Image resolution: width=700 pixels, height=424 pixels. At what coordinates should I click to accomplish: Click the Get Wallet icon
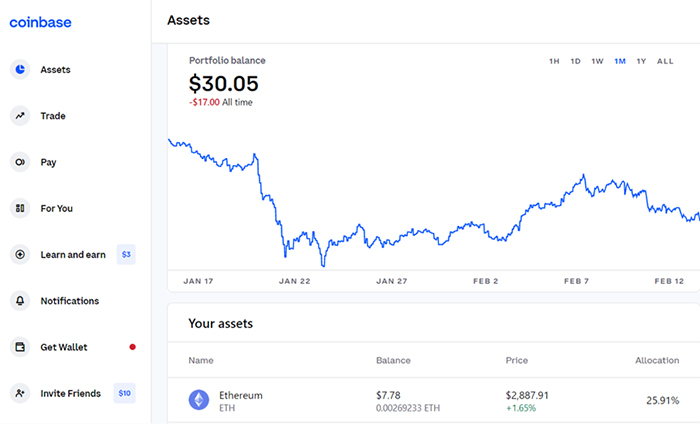click(20, 347)
